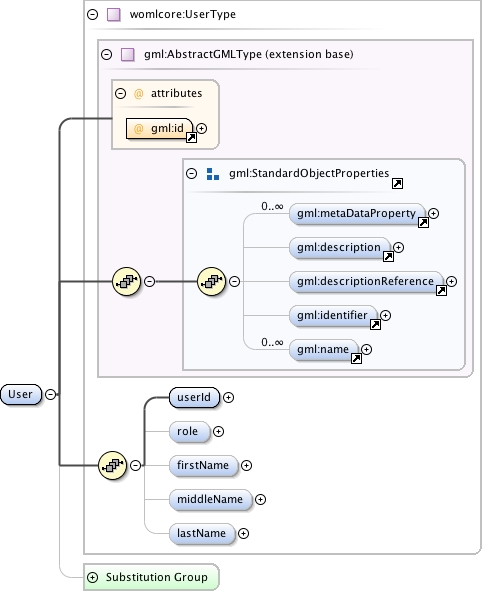Select the role element

(x=189, y=431)
